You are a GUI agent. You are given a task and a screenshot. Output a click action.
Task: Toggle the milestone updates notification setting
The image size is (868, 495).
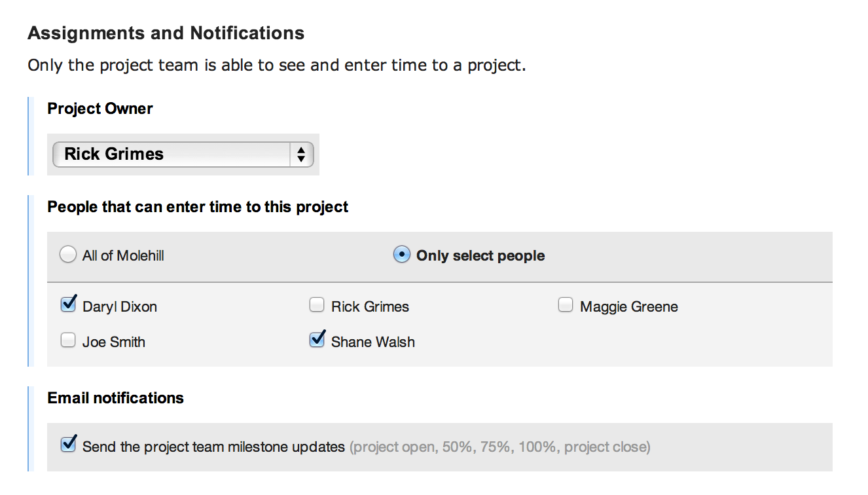(x=68, y=445)
